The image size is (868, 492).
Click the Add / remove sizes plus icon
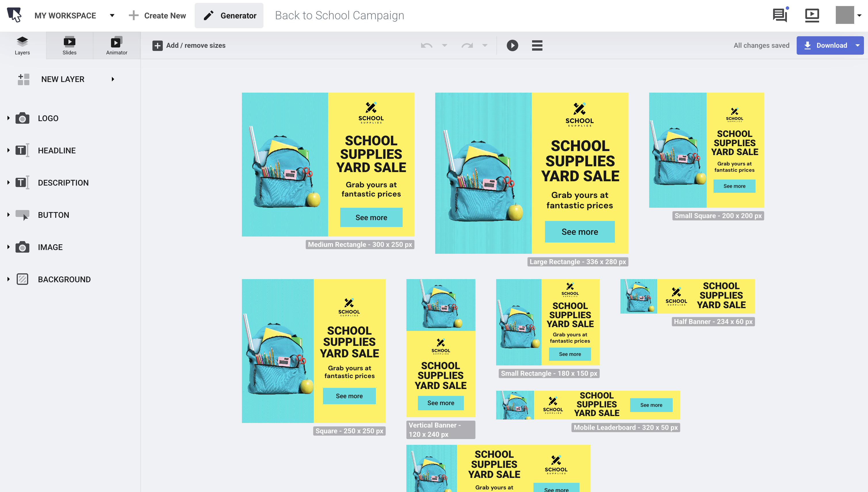pyautogui.click(x=157, y=46)
